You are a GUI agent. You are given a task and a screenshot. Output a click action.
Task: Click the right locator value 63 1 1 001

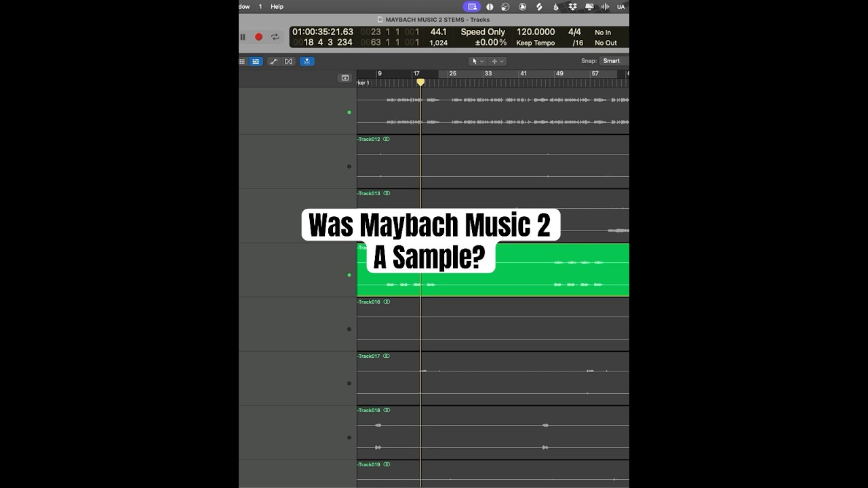(x=390, y=43)
